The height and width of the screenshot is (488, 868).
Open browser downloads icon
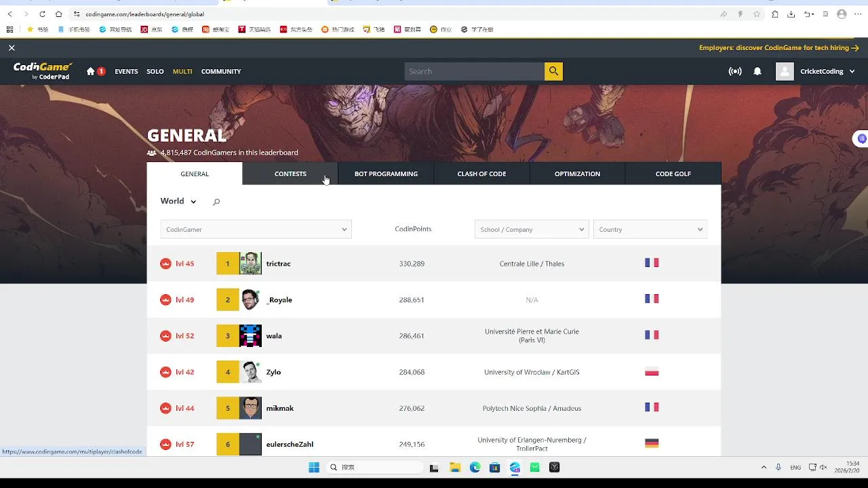tap(791, 14)
